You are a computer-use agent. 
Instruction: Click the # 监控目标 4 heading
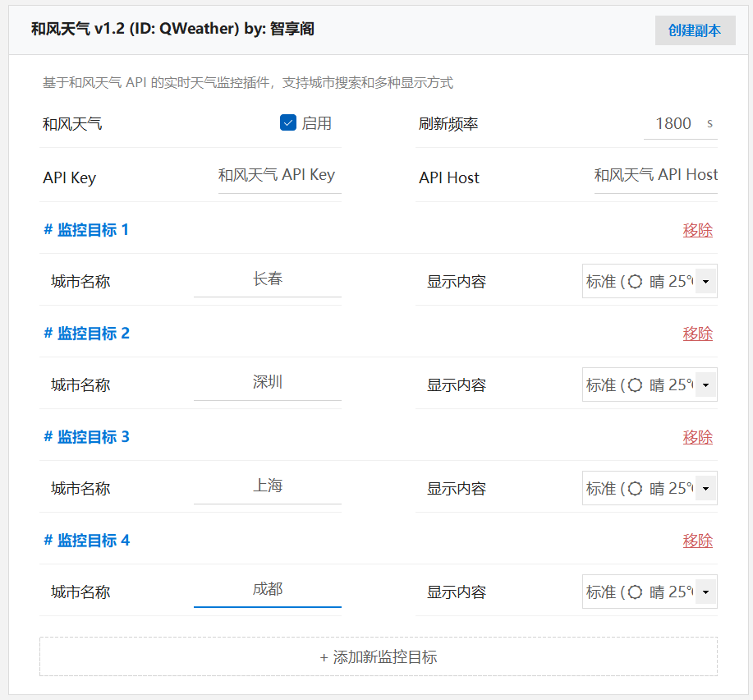click(86, 541)
